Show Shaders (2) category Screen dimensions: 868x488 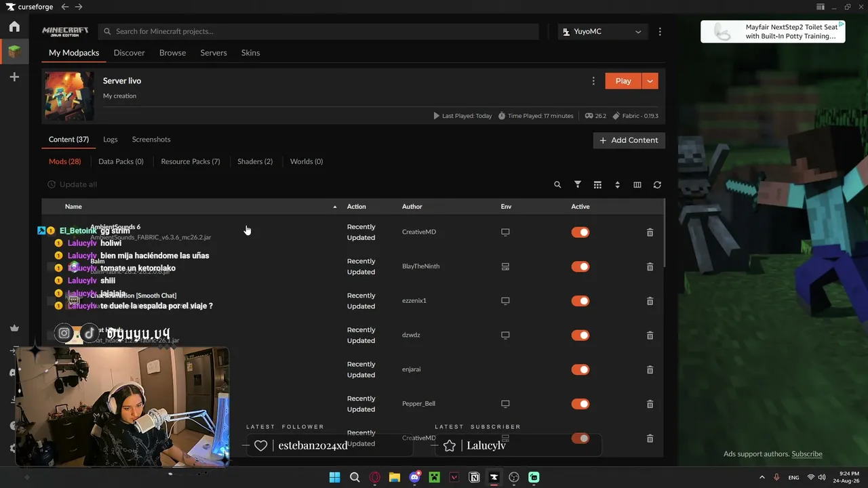[255, 161]
